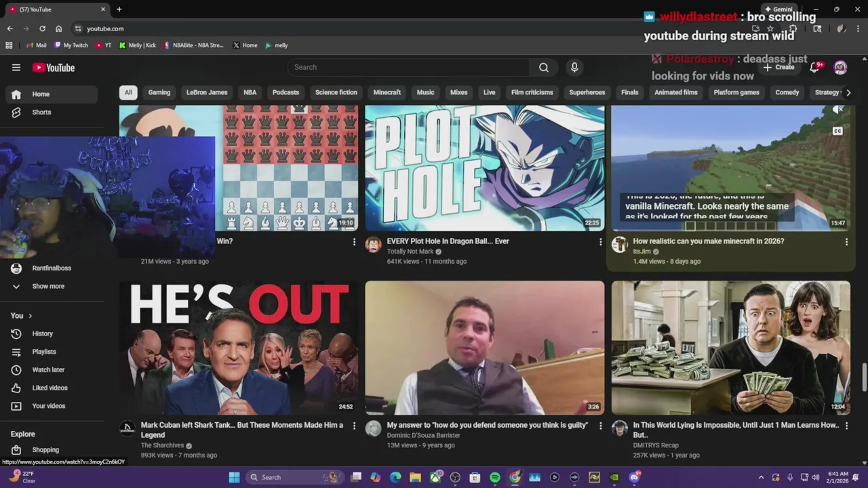
Task: Open the Rantfinalboss subscription channel
Action: 52,268
